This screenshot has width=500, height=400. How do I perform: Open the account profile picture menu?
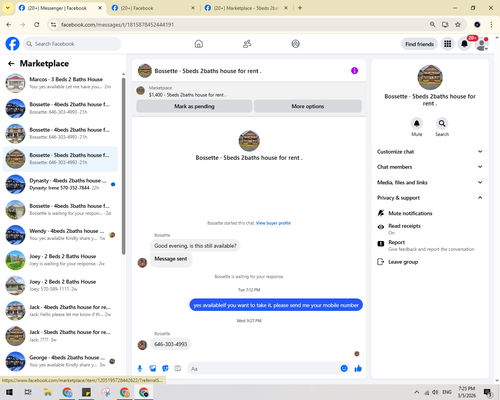481,44
